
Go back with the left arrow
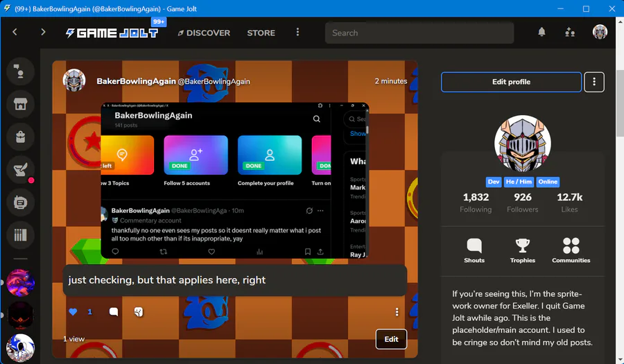(x=15, y=32)
